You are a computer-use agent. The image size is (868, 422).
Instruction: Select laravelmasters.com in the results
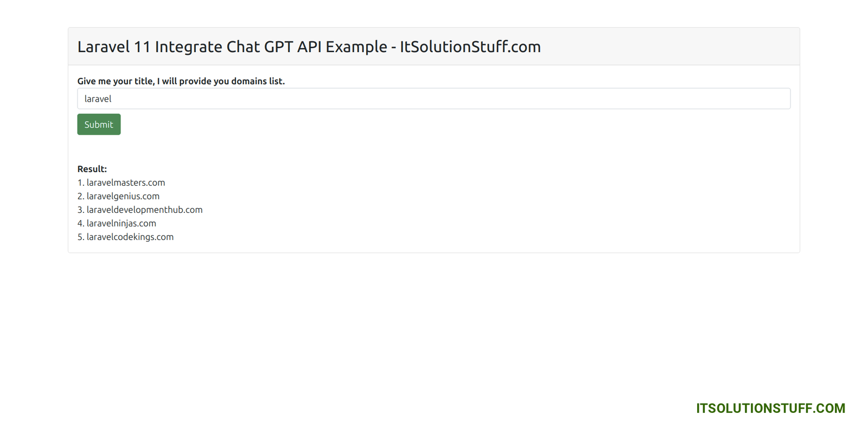click(x=125, y=182)
